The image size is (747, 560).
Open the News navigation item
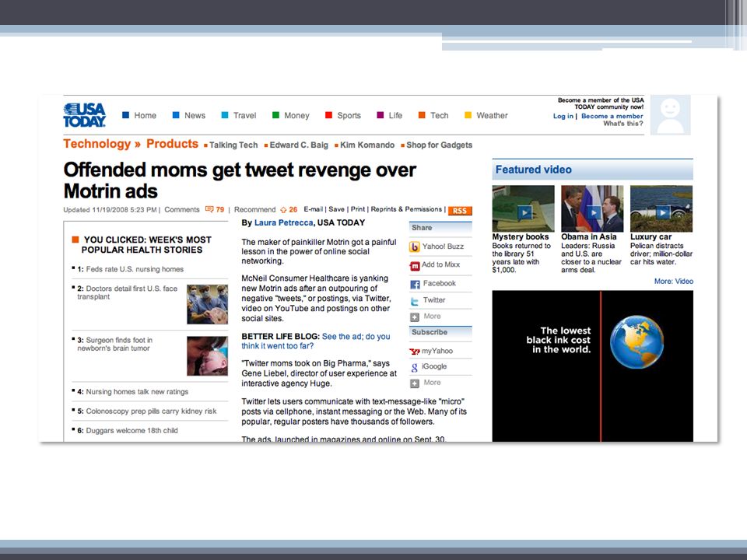click(195, 115)
